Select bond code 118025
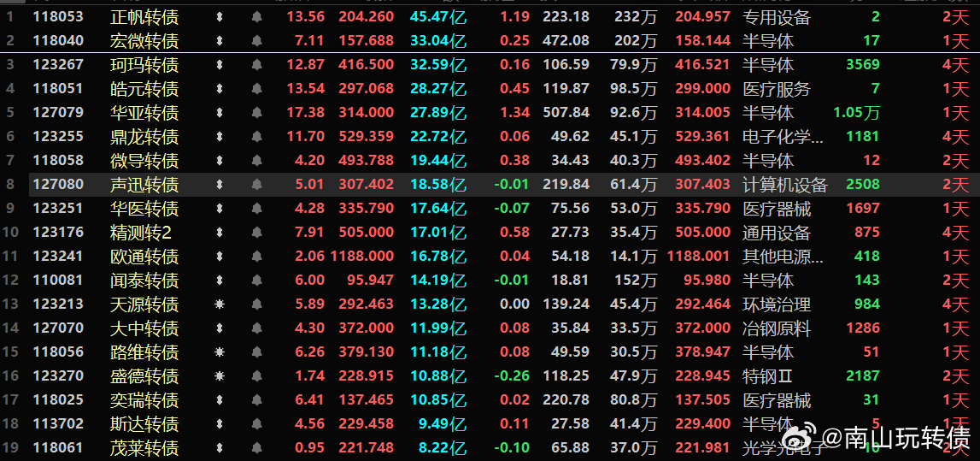This screenshot has height=461, width=980. point(58,399)
